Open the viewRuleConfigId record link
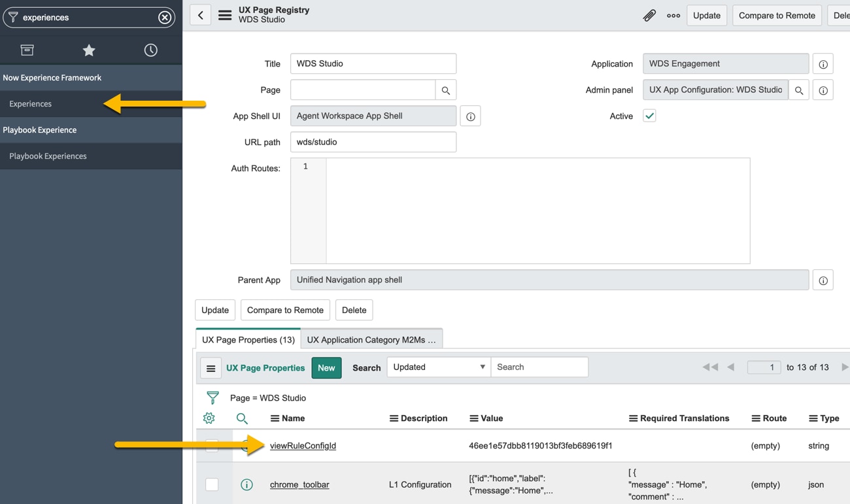 [x=303, y=445]
